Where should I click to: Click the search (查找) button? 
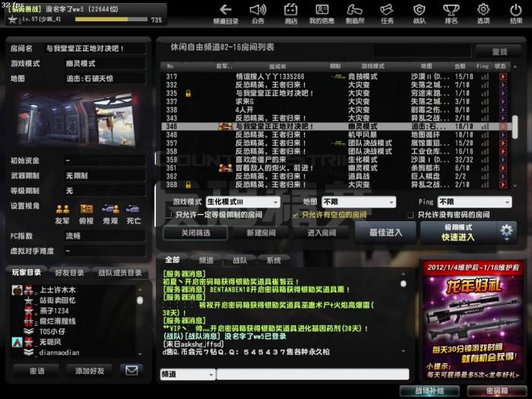(499, 52)
